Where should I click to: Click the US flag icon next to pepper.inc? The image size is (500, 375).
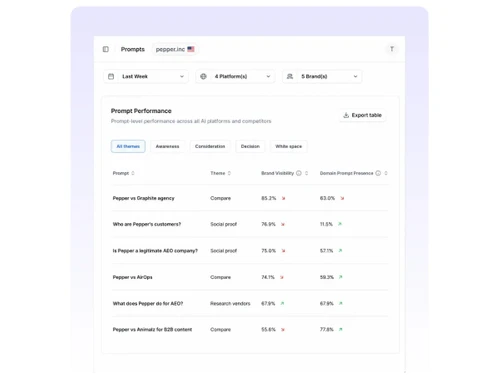pos(191,49)
